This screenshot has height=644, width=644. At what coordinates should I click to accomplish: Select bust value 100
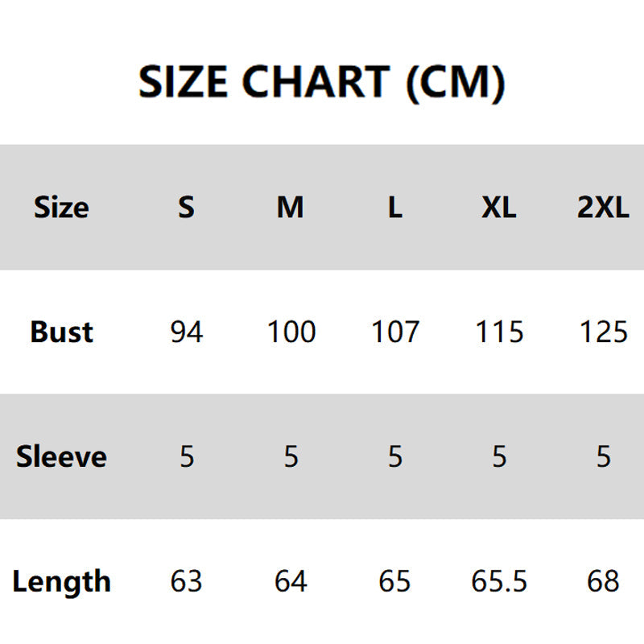291,332
